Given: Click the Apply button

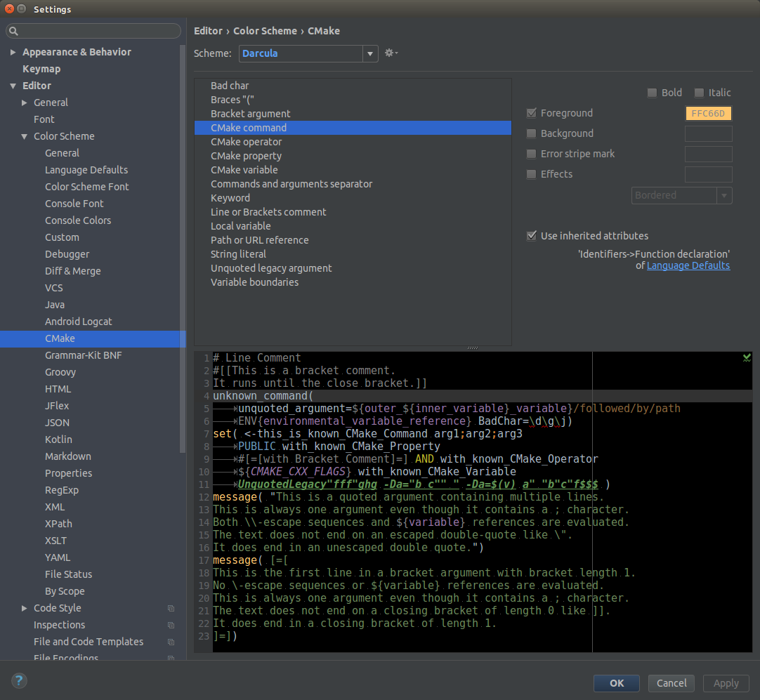Looking at the screenshot, I should (x=726, y=683).
